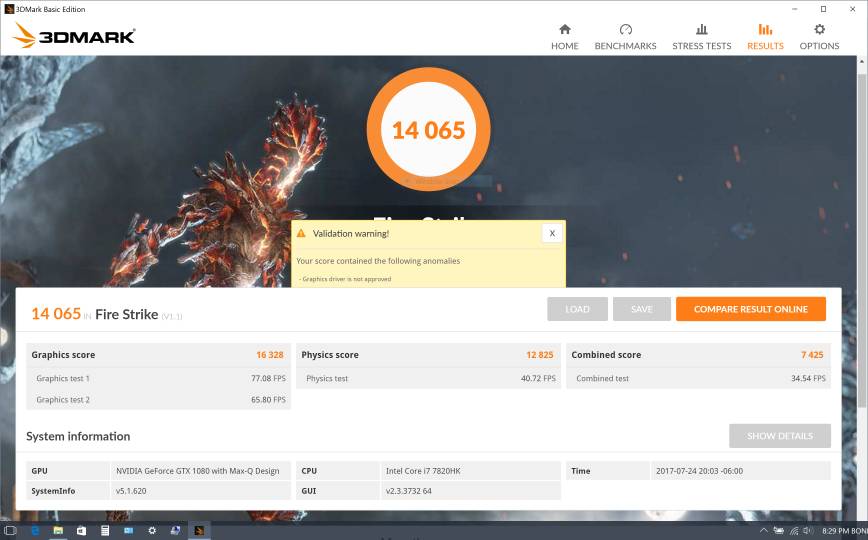This screenshot has height=540, width=868.
Task: Select the Combined score value 7 425
Action: pyautogui.click(x=812, y=354)
